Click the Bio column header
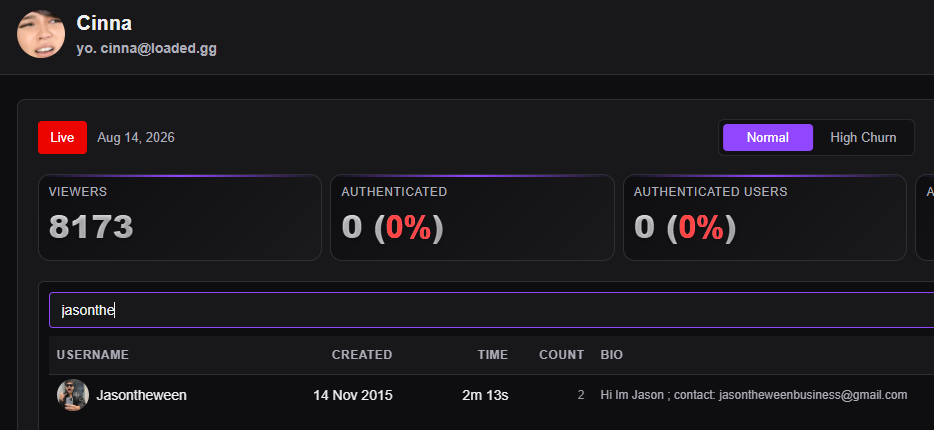 tap(612, 355)
